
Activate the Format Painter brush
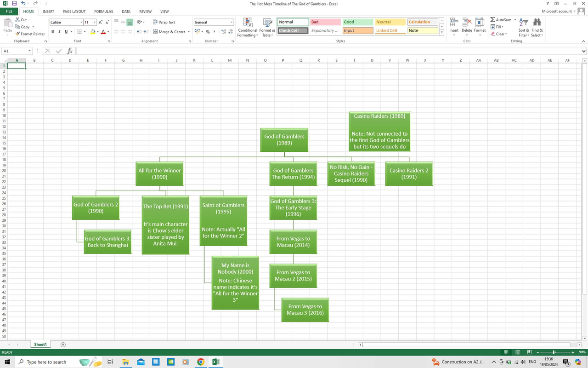[30, 34]
